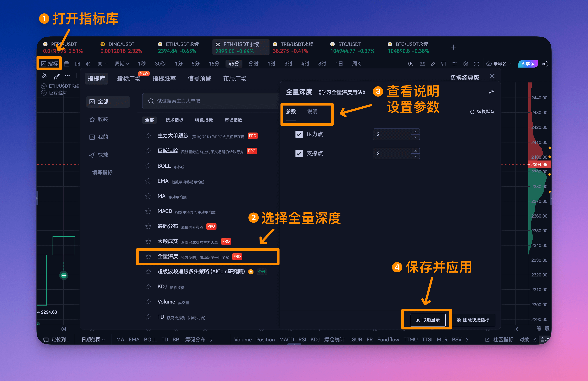Open the 《学习全量深度用法》 link
This screenshot has height=381, width=588.
(341, 92)
